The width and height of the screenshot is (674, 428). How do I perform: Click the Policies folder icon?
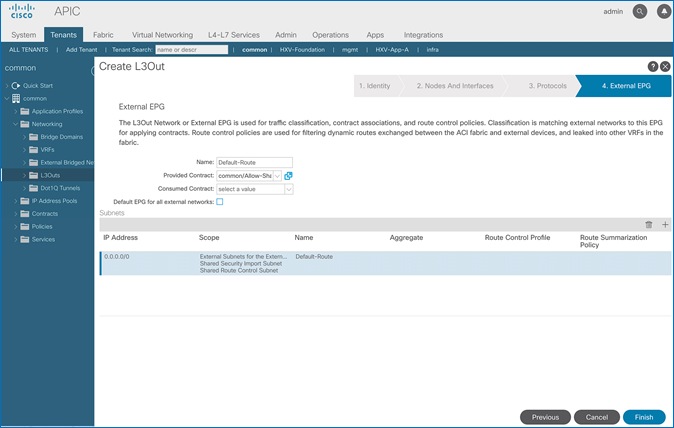tap(25, 226)
